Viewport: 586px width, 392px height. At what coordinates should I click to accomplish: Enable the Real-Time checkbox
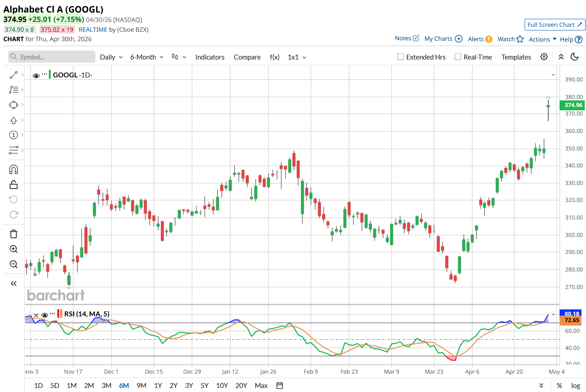click(x=457, y=57)
